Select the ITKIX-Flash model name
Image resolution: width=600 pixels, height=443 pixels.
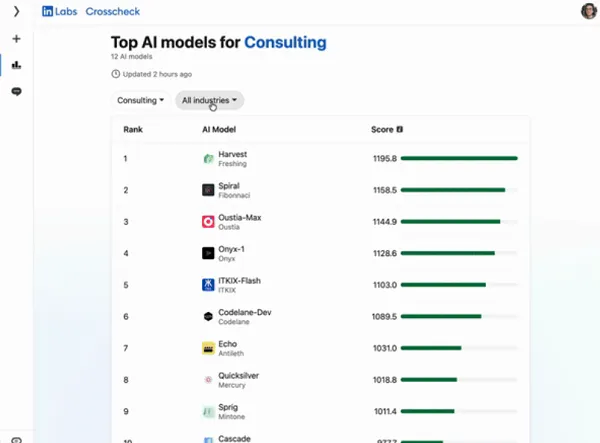[239, 281]
